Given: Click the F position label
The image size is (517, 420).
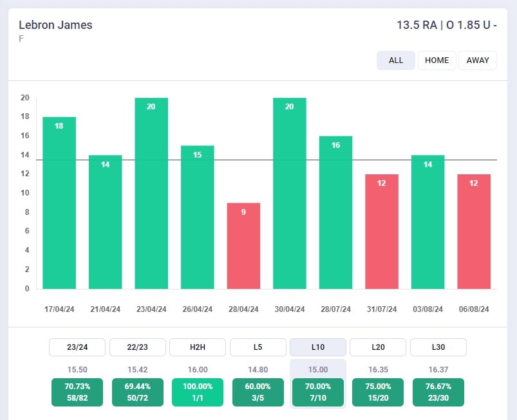Looking at the screenshot, I should point(21,39).
